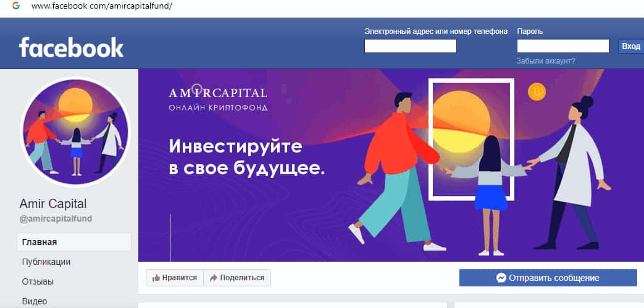Click the Google favicon in the address bar
Image resolution: width=644 pixels, height=308 pixels.
coord(16,6)
